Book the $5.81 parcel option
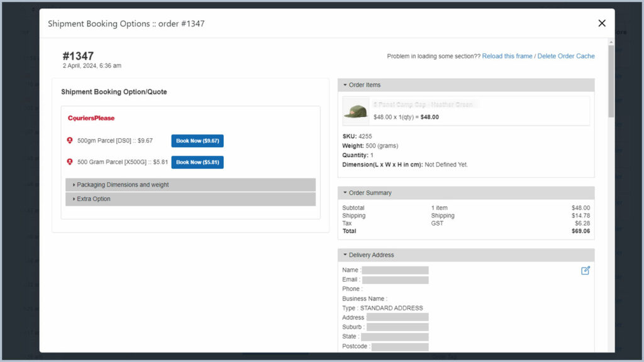The width and height of the screenshot is (644, 362). click(197, 162)
